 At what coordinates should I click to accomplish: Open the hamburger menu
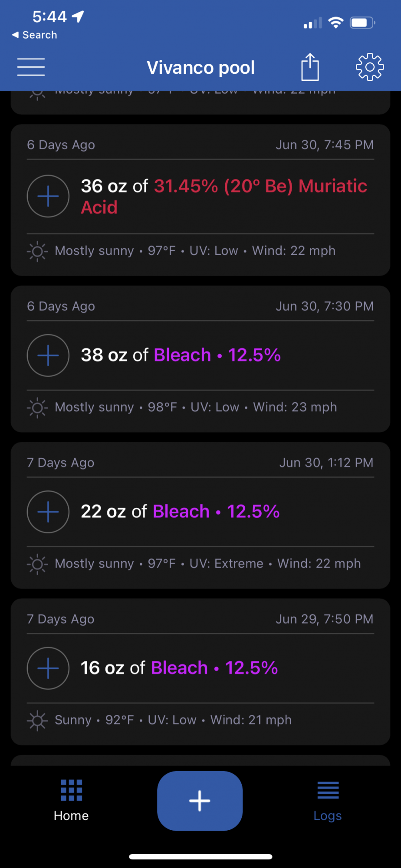point(31,67)
